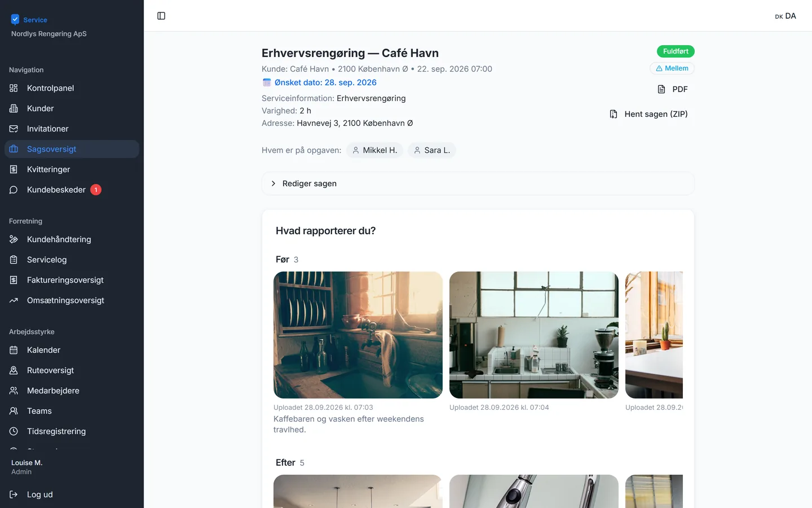This screenshot has height=508, width=812.
Task: Click the 'Efter' section heading
Action: (285, 462)
